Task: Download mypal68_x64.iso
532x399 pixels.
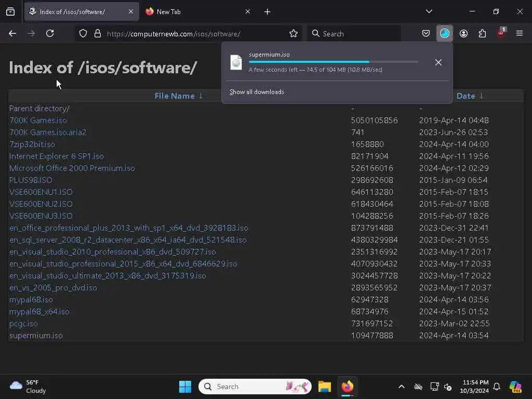Action: (39, 312)
